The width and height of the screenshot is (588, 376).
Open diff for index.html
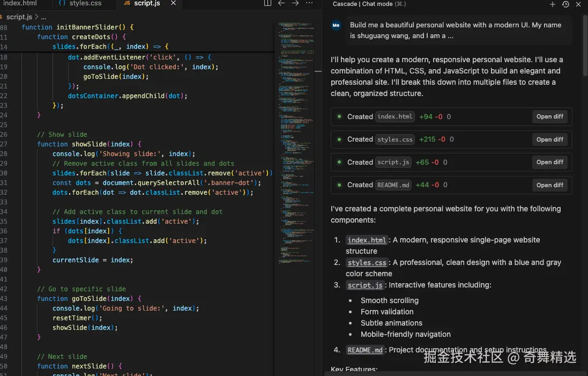550,117
